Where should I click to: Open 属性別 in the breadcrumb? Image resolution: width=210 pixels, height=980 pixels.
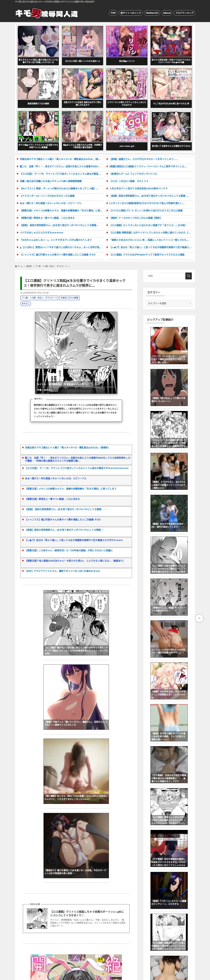click(x=29, y=266)
